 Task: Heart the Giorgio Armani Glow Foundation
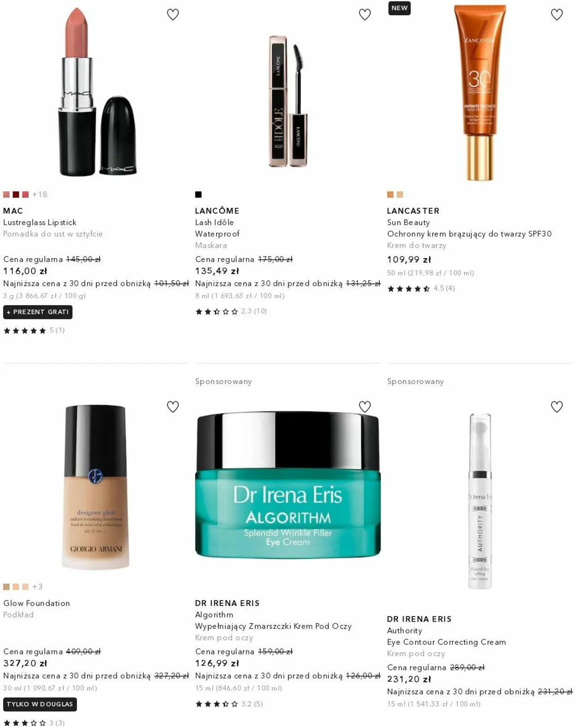point(173,407)
